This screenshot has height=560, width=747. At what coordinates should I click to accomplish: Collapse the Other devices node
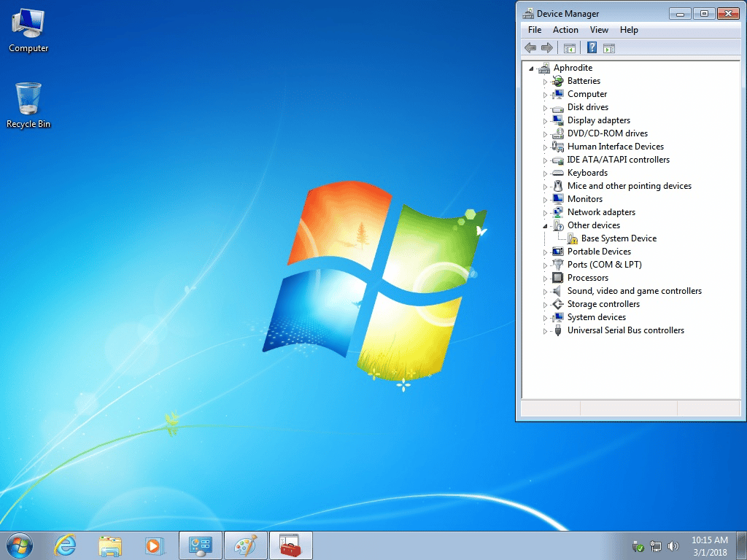[545, 226]
